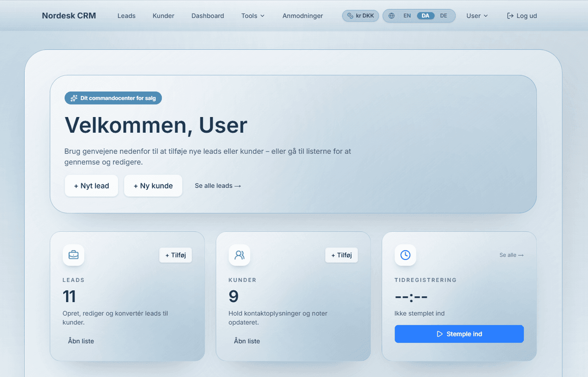Expand the User account dropdown
Viewport: 588px width, 377px height.
(476, 15)
